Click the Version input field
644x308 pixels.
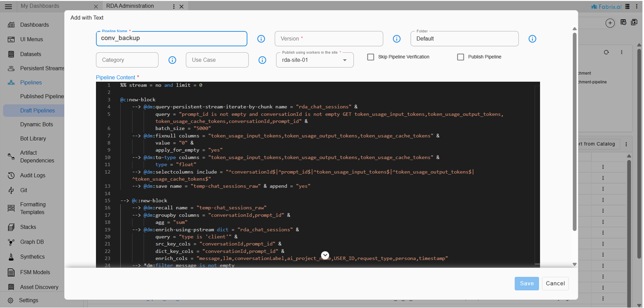[x=329, y=38]
